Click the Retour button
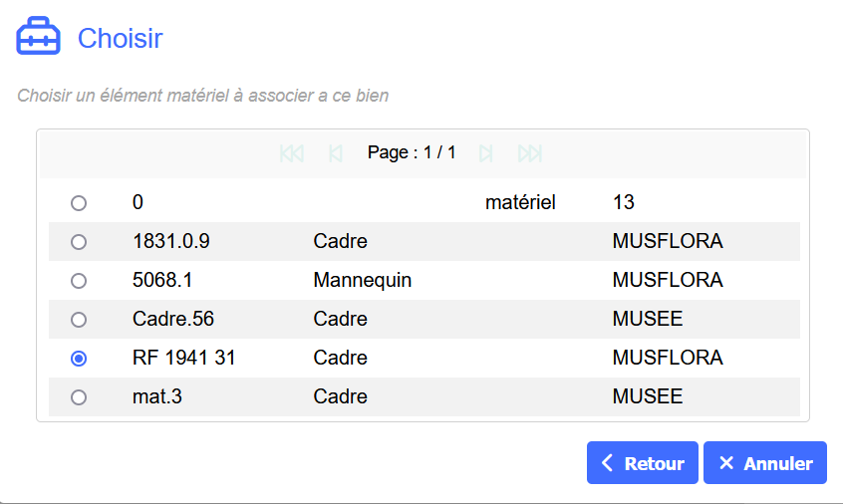 coord(643,463)
